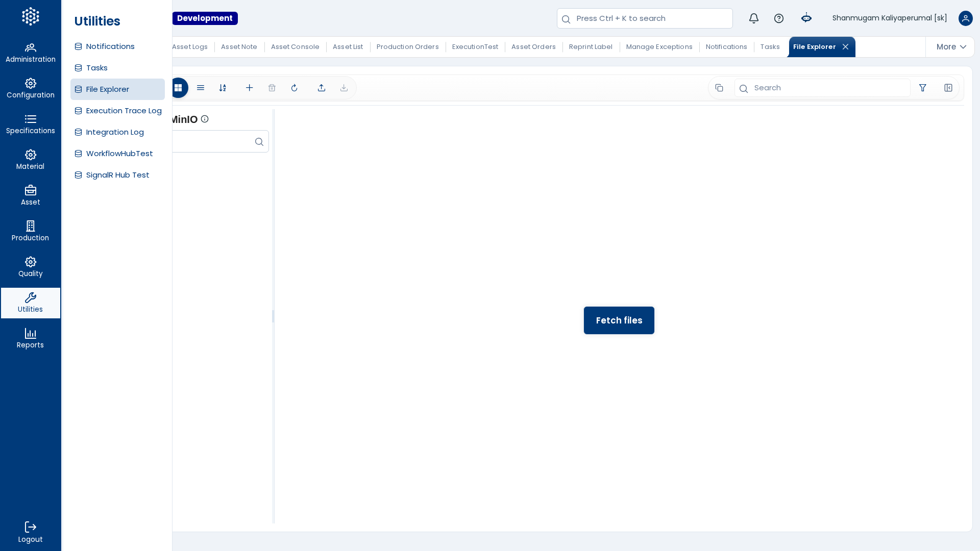980x551 pixels.
Task: Click the global Ctrl + K search field
Action: pos(645,18)
